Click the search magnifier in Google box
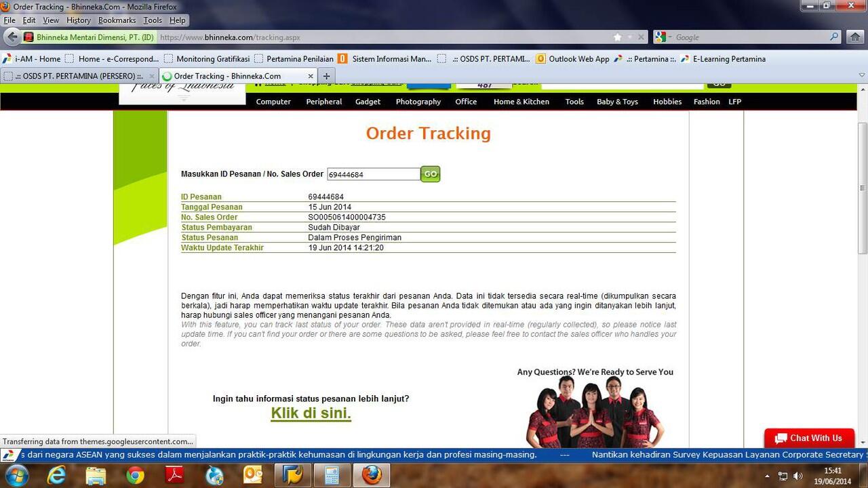This screenshot has width=868, height=488. click(x=835, y=37)
